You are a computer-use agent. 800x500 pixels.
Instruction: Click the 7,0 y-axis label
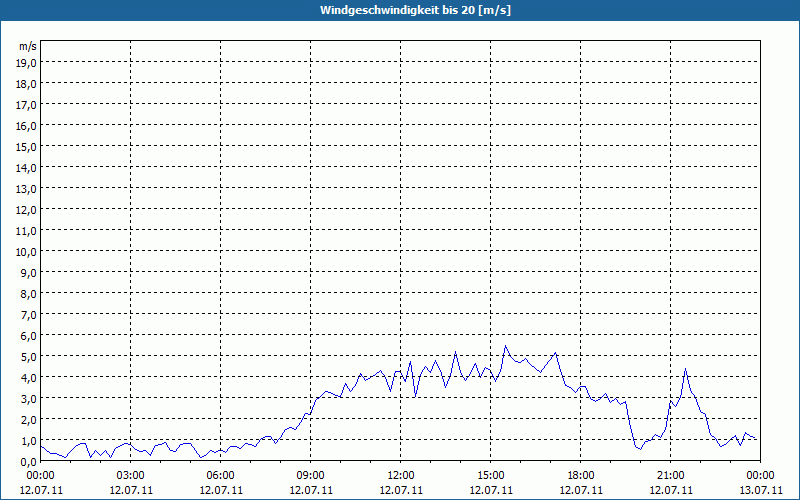click(x=29, y=315)
